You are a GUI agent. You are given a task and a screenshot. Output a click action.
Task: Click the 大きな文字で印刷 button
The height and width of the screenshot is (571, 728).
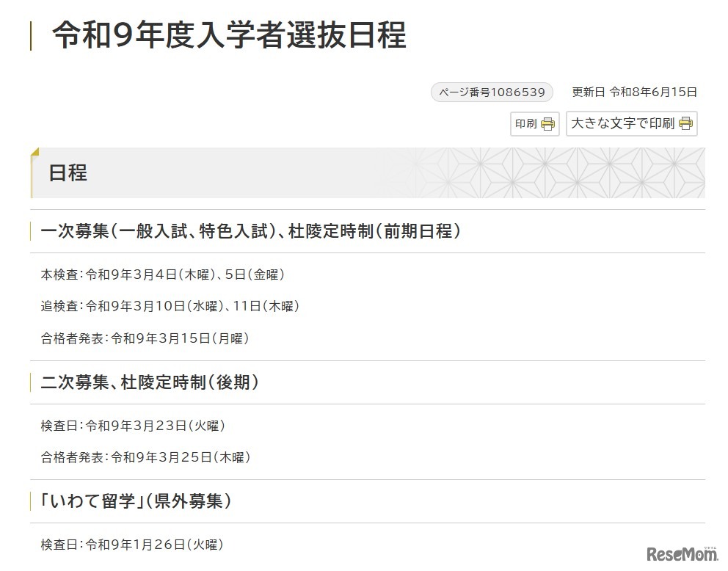pyautogui.click(x=631, y=123)
